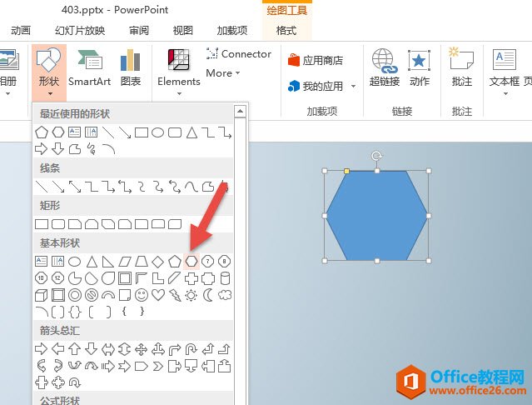Select the double bracket shape

tap(57, 312)
